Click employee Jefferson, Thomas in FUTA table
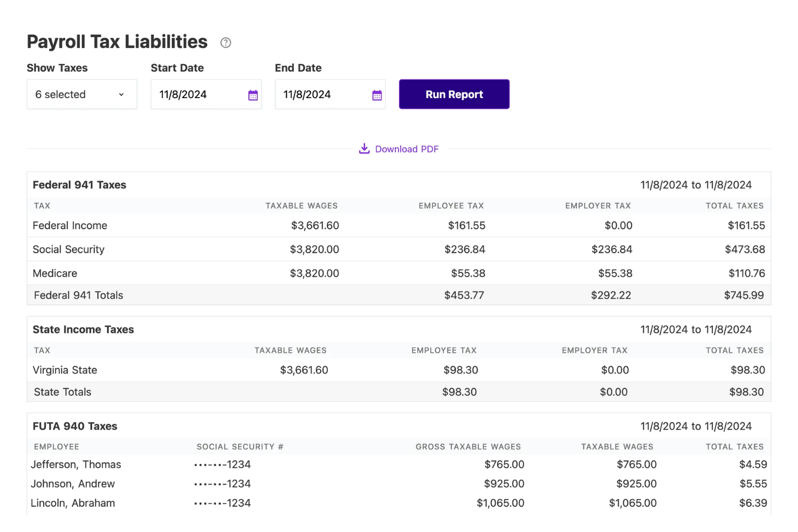 (x=76, y=464)
